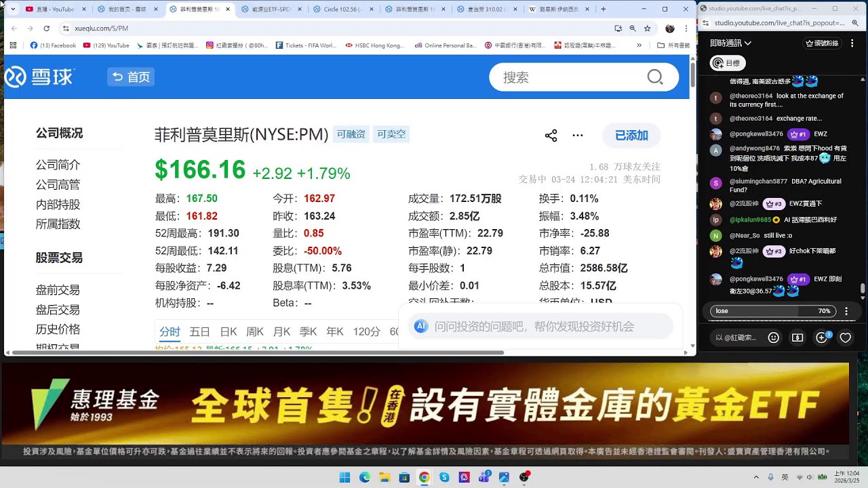Viewport: 868px width, 488px height.
Task: Share the PM stock page
Action: 551,136
